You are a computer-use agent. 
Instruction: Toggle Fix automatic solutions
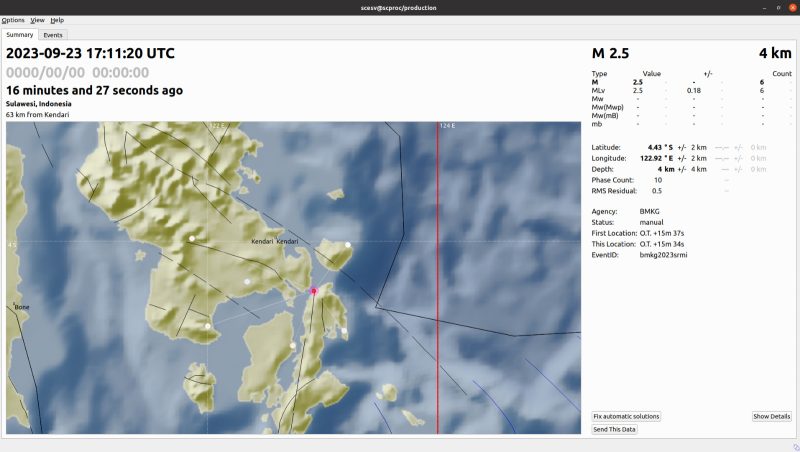[626, 416]
